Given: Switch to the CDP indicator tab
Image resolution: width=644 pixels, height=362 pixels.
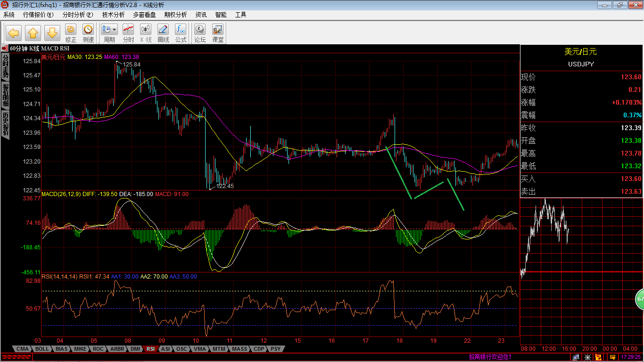Looking at the screenshot, I should click(x=259, y=349).
